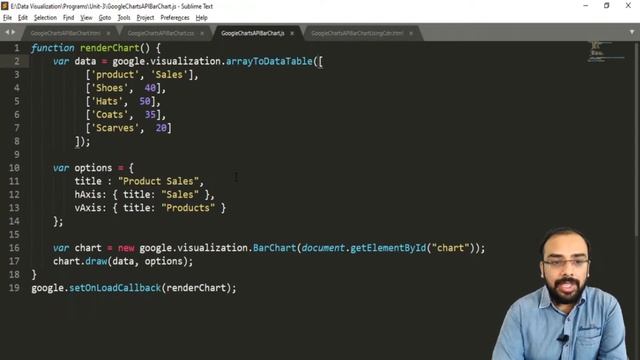This screenshot has width=640, height=360.
Task: Click the Sublime Text icon in title bar
Action: [x=4, y=6]
